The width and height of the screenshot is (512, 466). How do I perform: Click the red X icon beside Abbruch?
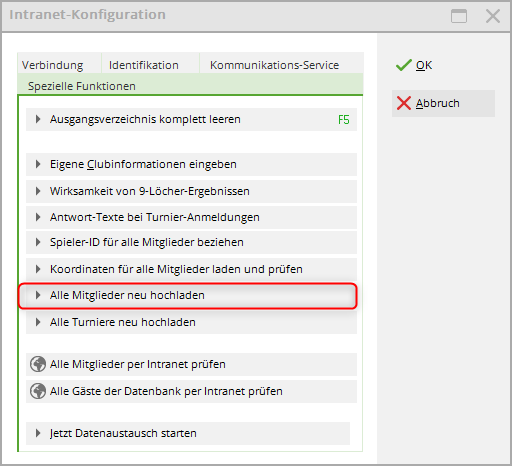point(404,103)
